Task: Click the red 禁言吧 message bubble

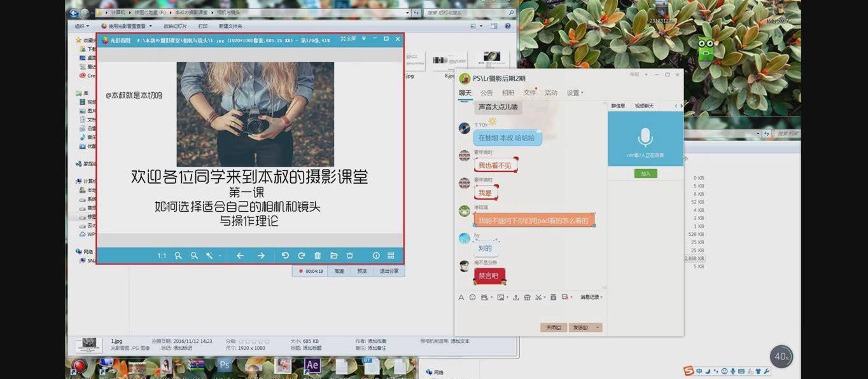Action: (x=489, y=276)
